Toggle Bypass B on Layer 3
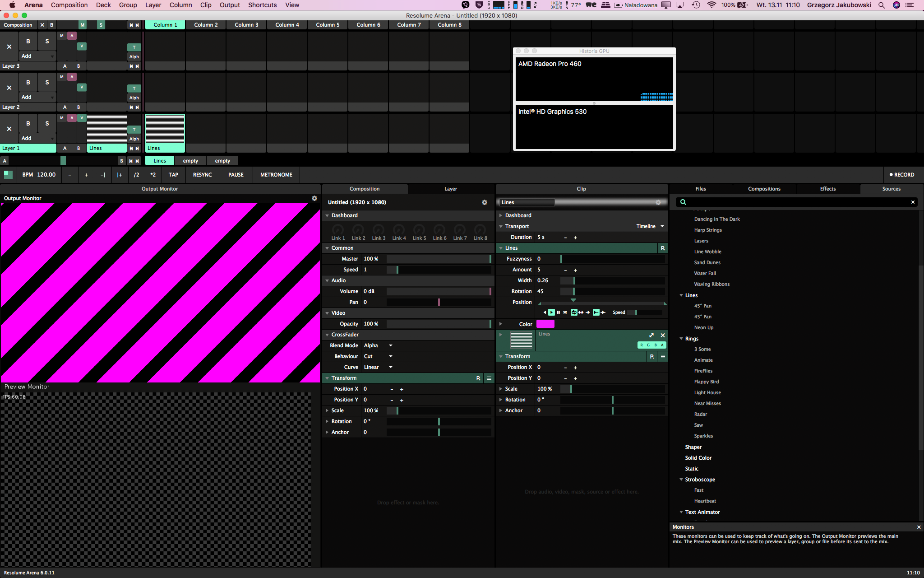This screenshot has width=924, height=578. pyautogui.click(x=28, y=41)
